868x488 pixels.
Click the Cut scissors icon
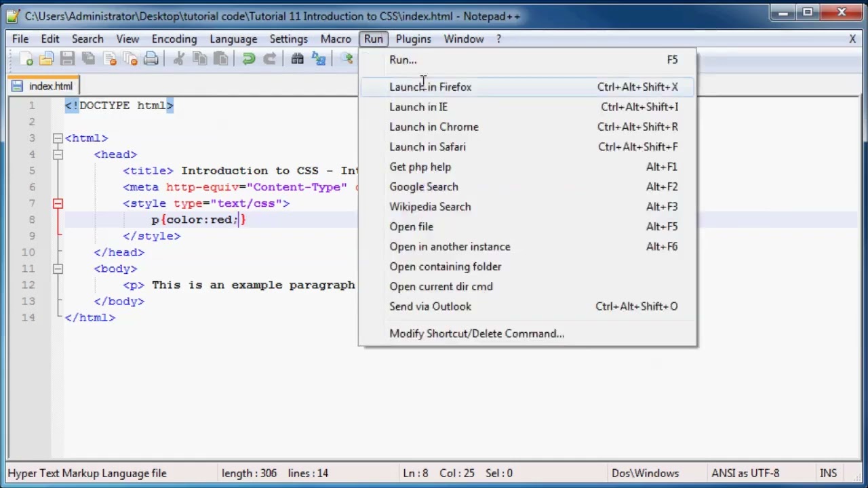tap(179, 60)
